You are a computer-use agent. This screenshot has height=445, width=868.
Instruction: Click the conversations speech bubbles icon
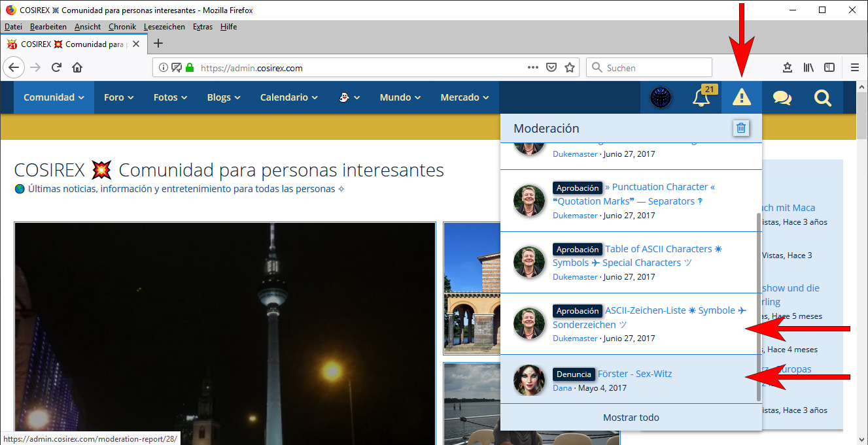pos(782,98)
